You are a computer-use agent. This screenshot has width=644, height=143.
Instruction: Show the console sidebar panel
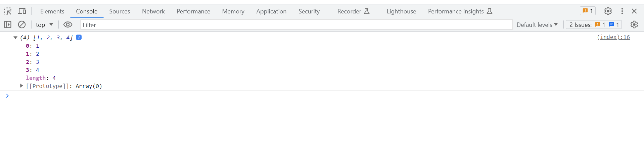point(8,25)
